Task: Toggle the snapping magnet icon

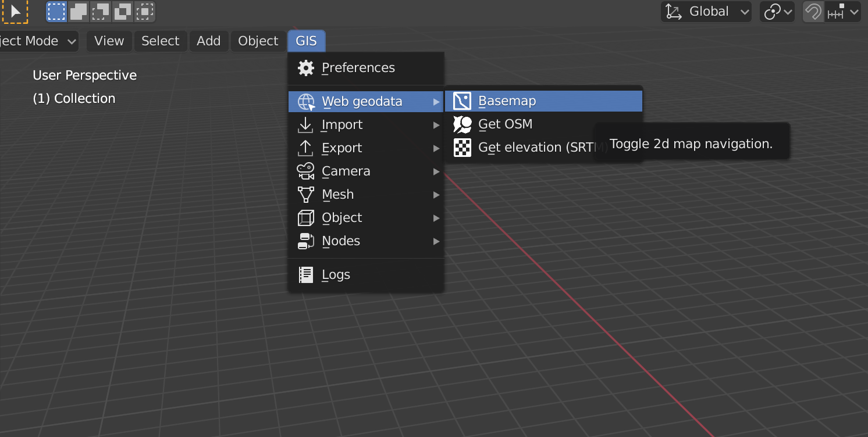Action: click(x=813, y=12)
